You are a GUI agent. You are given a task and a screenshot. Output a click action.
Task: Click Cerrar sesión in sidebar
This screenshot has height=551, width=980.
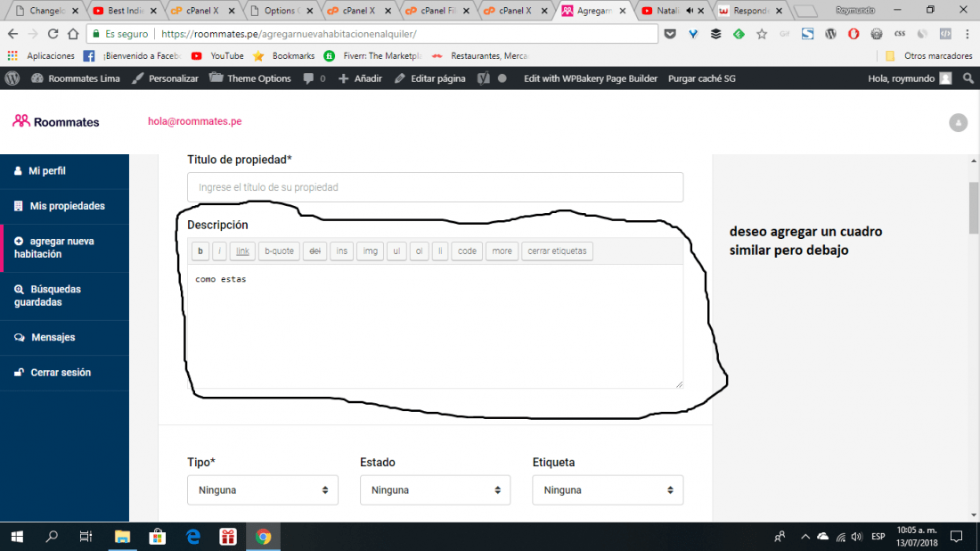pyautogui.click(x=64, y=372)
